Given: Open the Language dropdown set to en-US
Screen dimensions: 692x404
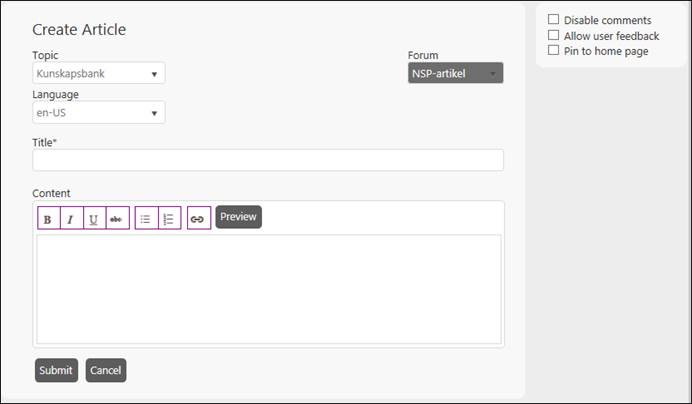Looking at the screenshot, I should coord(98,113).
